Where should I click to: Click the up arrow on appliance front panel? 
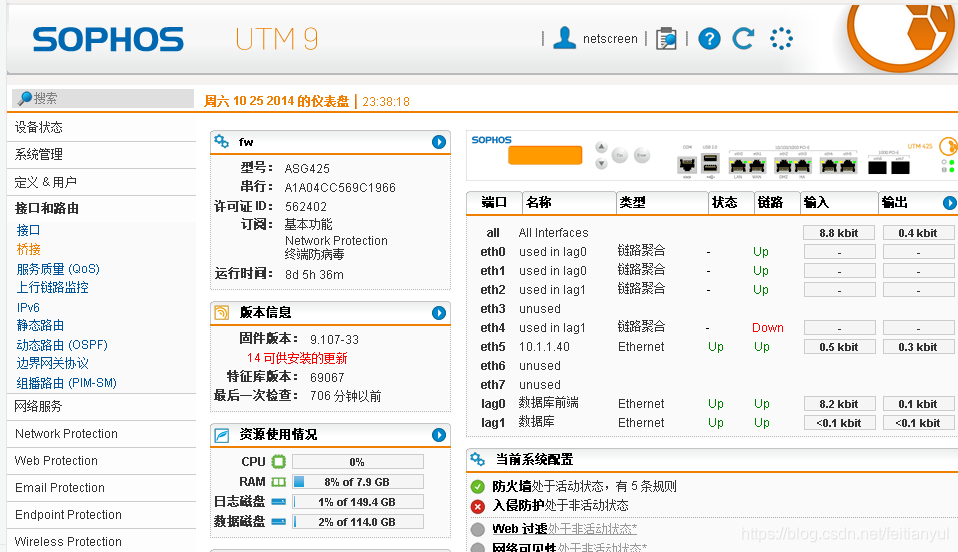click(601, 147)
